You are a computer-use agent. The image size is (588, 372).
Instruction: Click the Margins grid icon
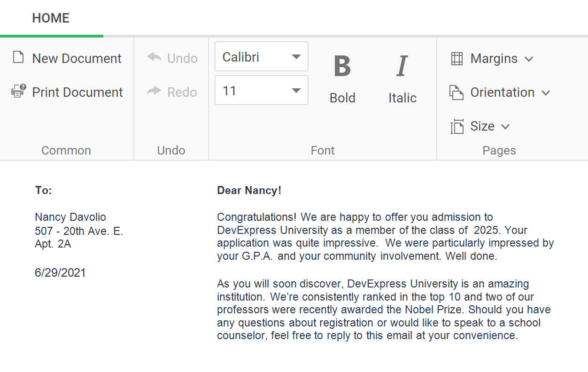456,59
